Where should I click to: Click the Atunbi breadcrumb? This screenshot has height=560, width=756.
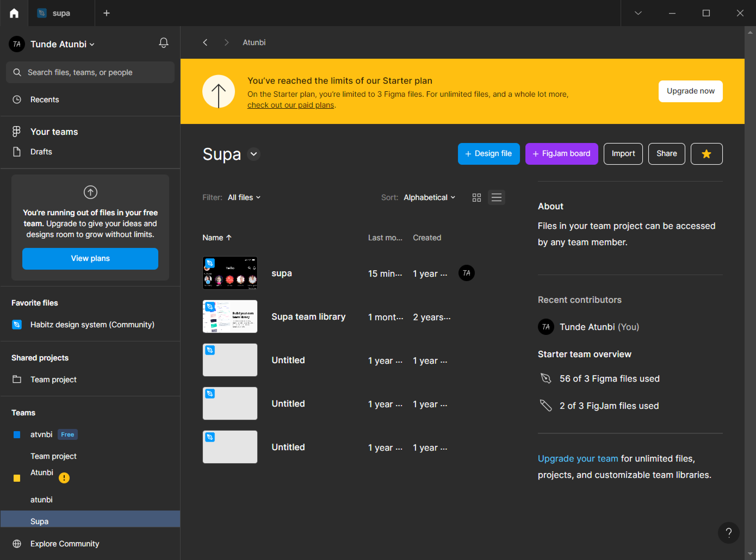(x=254, y=42)
